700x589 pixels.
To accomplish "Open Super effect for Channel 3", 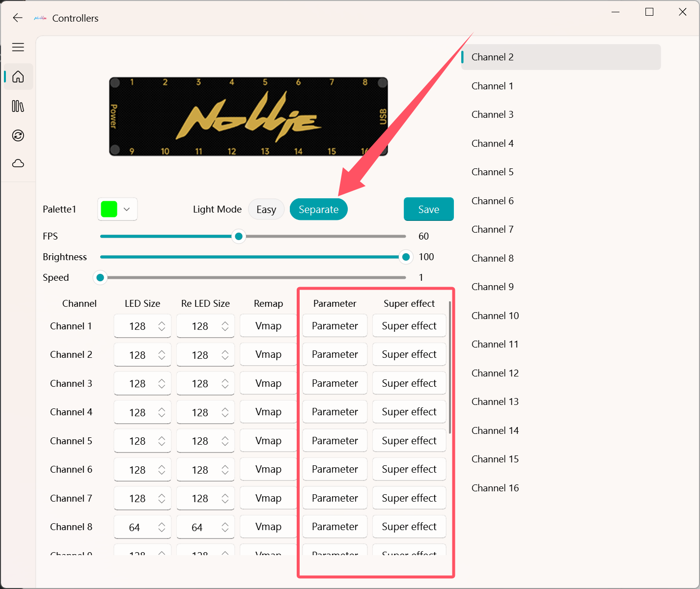I will [x=409, y=383].
